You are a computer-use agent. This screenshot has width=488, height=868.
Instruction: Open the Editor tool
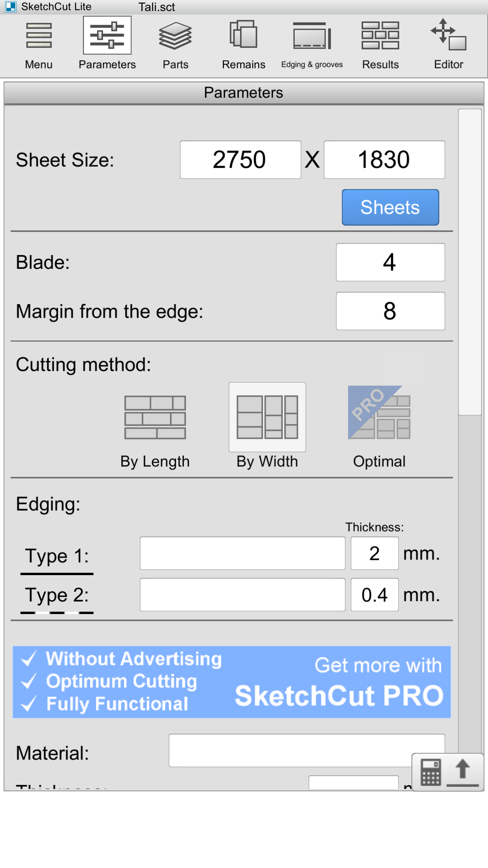click(x=449, y=44)
